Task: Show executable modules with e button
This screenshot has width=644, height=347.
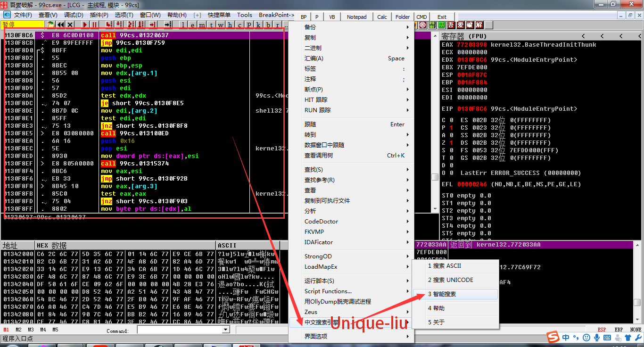Action: (192, 25)
